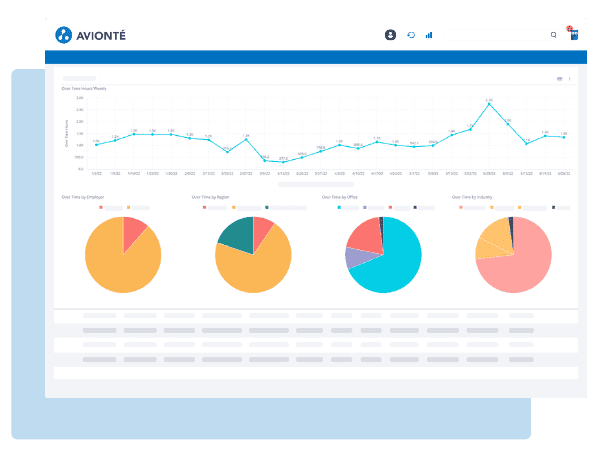Screen dimensions: 600x450
Task: Select orange legend swatch under Over Time by Employer
Action: [129, 207]
